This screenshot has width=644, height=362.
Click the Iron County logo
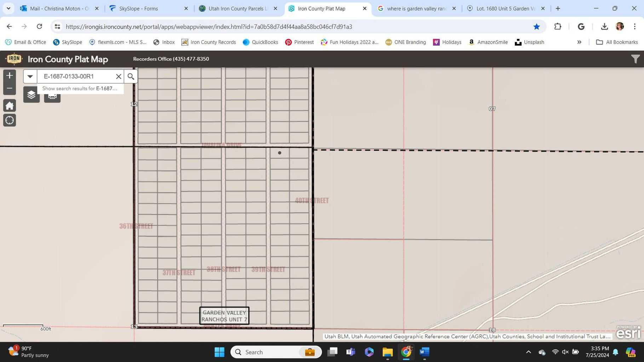14,59
